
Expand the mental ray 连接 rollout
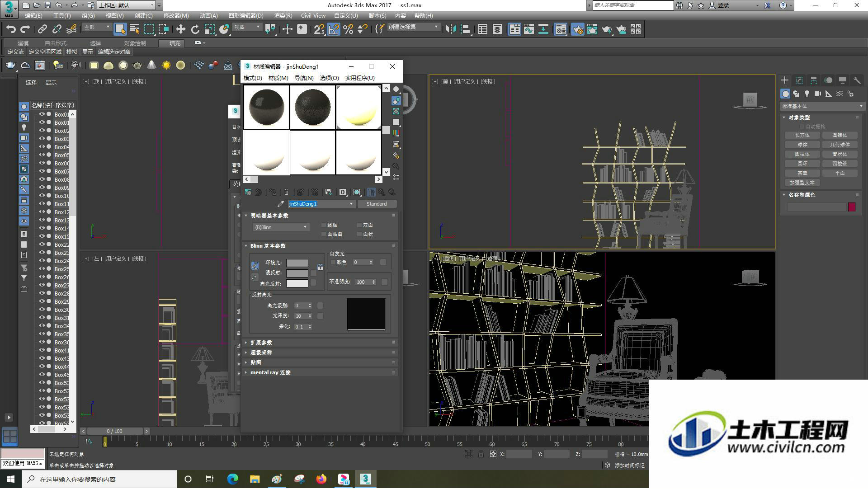coord(320,372)
